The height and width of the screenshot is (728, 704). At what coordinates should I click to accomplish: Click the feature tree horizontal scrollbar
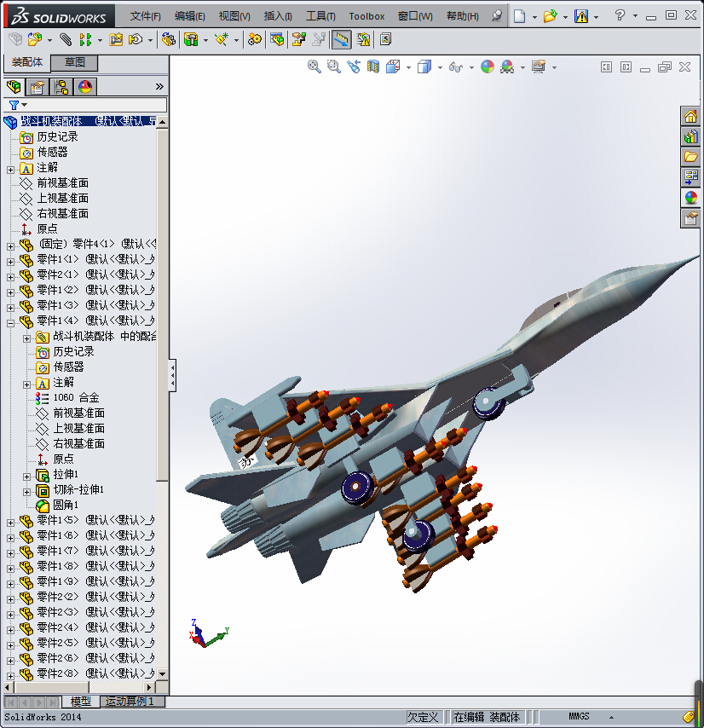click(x=51, y=687)
